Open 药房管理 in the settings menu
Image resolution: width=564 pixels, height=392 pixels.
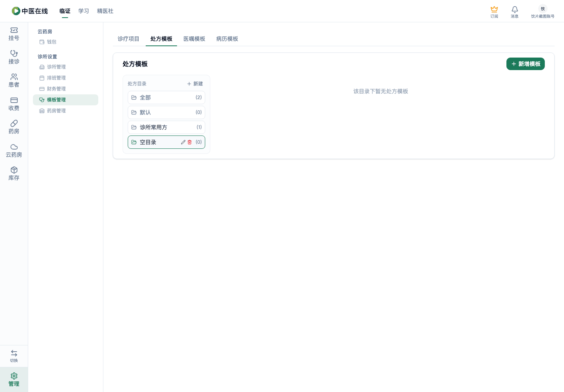(65, 111)
